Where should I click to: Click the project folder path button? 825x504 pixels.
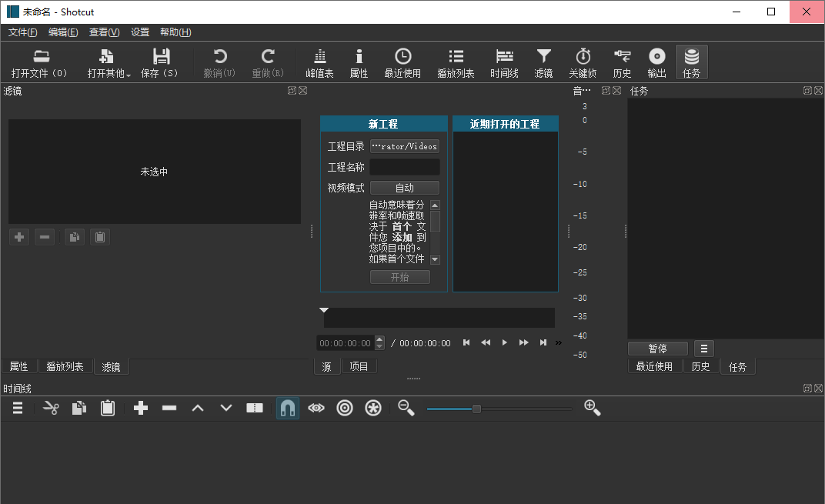pyautogui.click(x=404, y=146)
